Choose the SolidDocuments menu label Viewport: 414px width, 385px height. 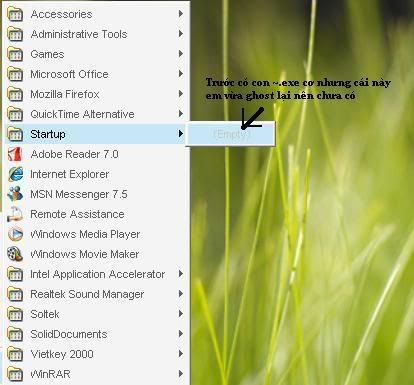tap(69, 334)
